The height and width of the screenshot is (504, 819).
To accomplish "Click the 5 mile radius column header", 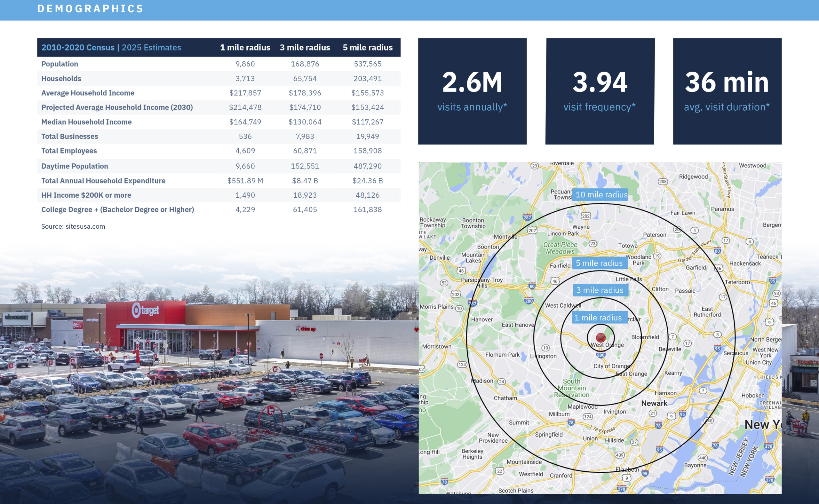I will coord(368,48).
